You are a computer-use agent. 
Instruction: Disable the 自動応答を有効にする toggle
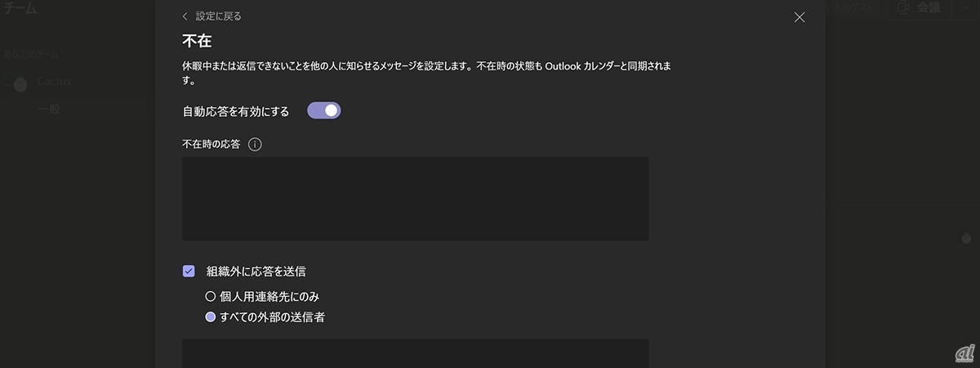coord(323,110)
